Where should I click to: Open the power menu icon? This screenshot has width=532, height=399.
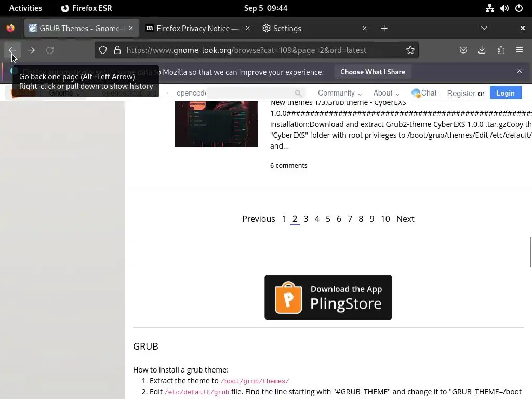pyautogui.click(x=519, y=8)
